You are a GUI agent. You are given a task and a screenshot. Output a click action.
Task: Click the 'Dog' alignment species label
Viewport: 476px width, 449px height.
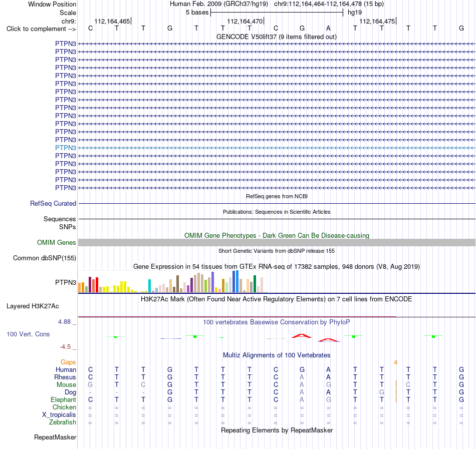[70, 392]
